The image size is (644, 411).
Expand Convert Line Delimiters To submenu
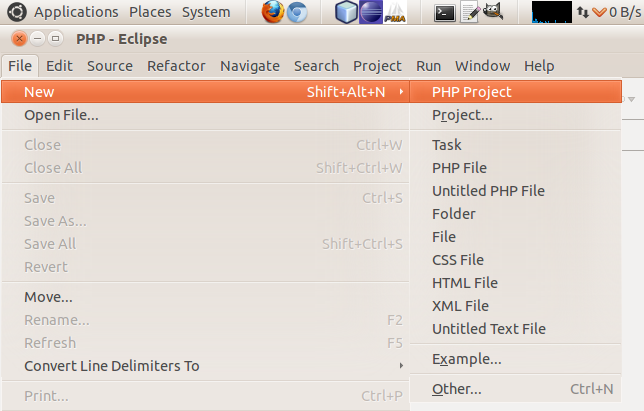tap(205, 366)
